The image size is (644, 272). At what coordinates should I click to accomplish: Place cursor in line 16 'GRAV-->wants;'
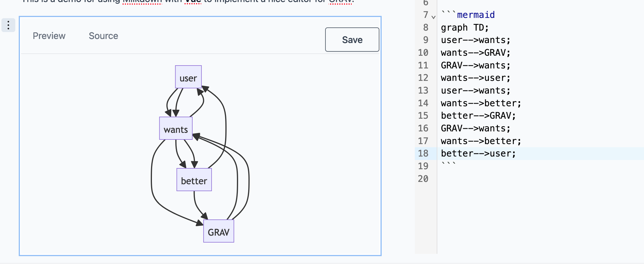pos(476,128)
